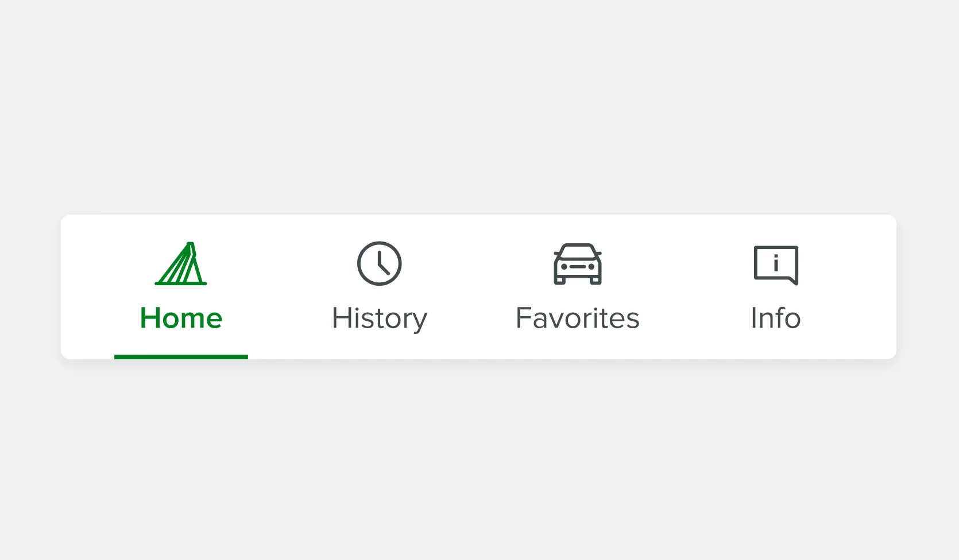959x560 pixels.
Task: Tap the car headlights on Favorites icon
Action: tap(564, 267)
